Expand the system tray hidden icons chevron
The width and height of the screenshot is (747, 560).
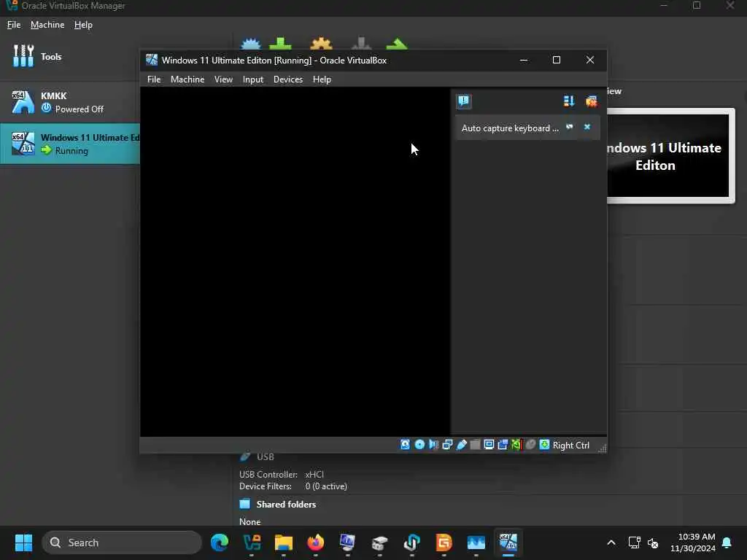pos(611,542)
